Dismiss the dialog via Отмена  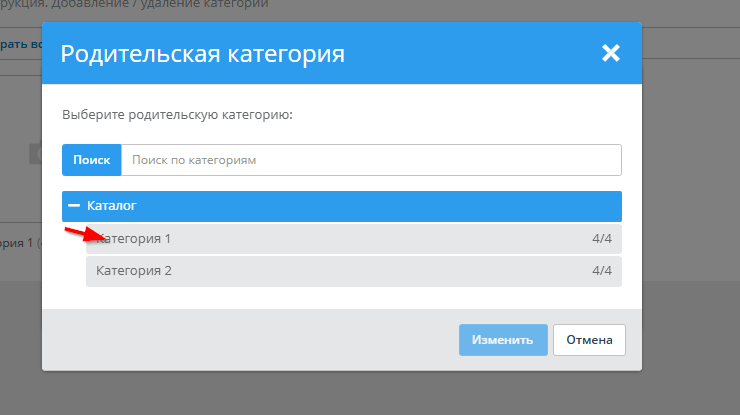coord(589,340)
